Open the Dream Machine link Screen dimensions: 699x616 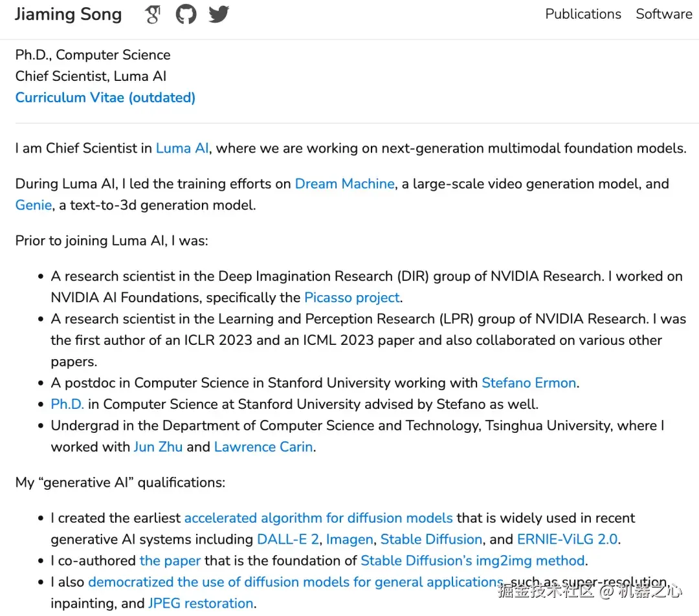coord(344,184)
